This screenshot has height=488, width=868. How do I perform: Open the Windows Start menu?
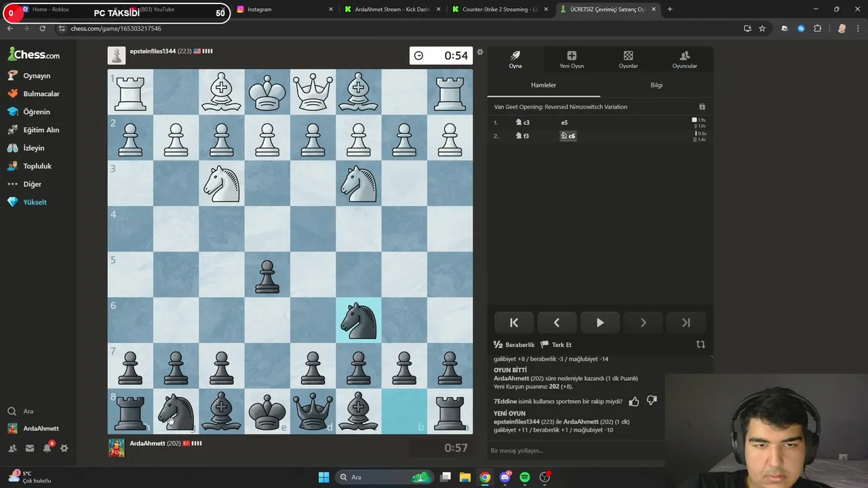(323, 477)
